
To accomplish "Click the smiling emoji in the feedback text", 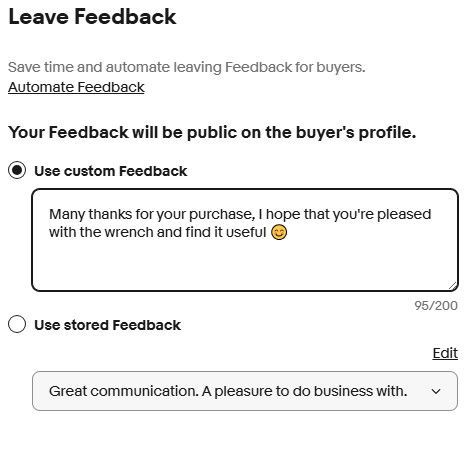I will pos(279,232).
